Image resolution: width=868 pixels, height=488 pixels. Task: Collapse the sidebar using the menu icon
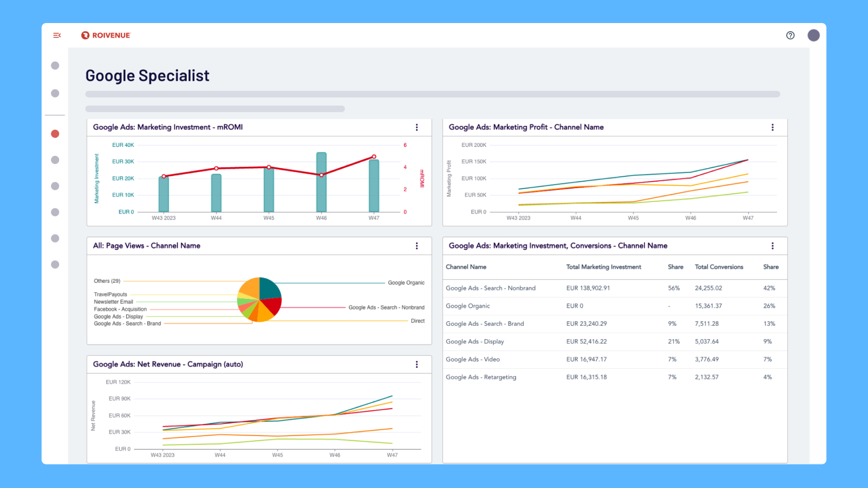(57, 35)
